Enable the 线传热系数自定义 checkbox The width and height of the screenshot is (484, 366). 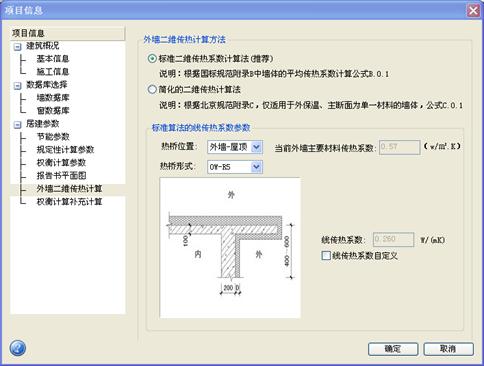[326, 256]
